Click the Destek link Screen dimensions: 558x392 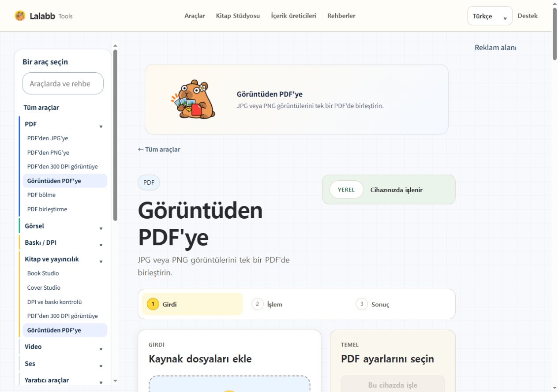pos(528,16)
